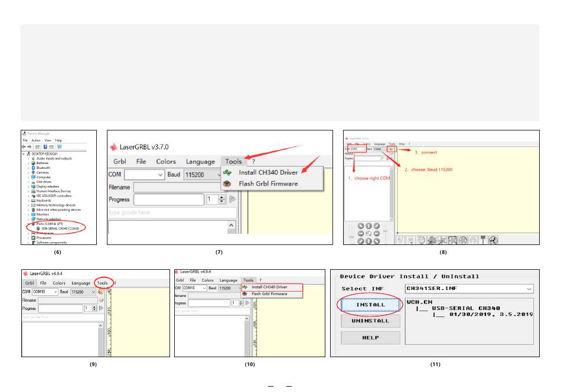561x392 pixels.
Task: Click the jog-up arrow button in screenshot 8
Action: 368,226
